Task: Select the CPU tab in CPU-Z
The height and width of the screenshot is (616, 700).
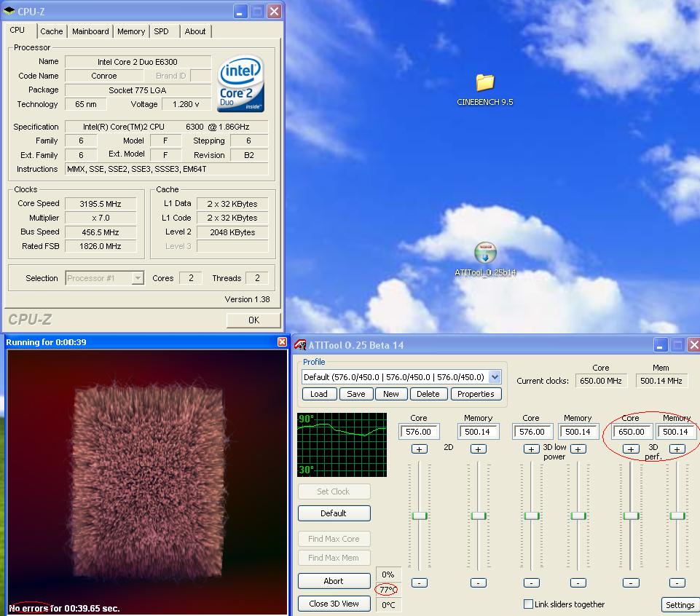Action: 17,31
